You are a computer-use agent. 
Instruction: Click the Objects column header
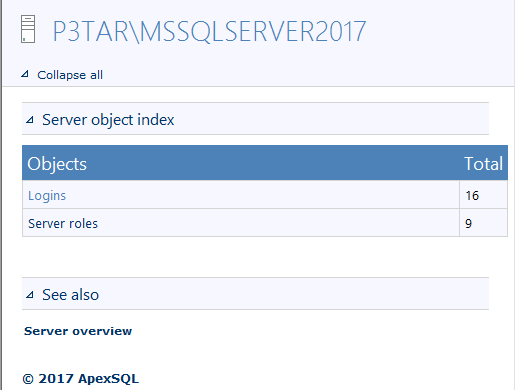pos(57,164)
